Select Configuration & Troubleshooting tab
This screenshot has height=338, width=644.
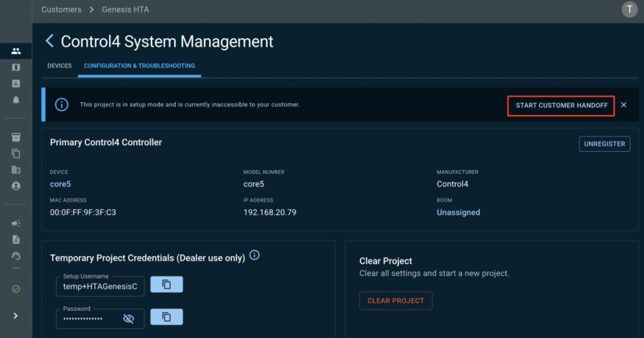pyautogui.click(x=139, y=66)
